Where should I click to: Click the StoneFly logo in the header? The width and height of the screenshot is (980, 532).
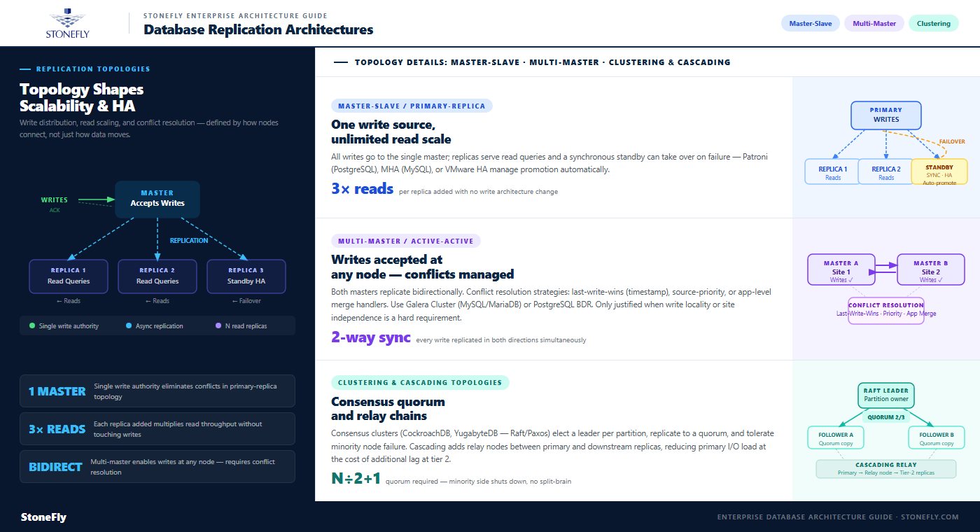coord(67,23)
